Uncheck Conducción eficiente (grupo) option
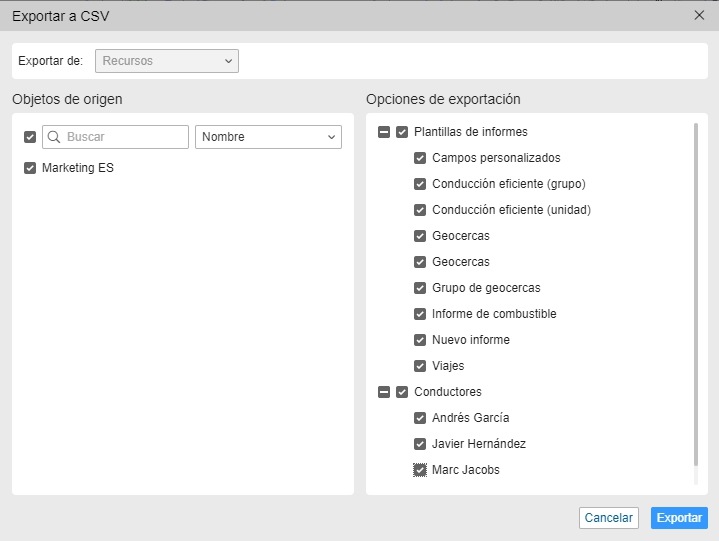Image resolution: width=719 pixels, height=541 pixels. [420, 184]
